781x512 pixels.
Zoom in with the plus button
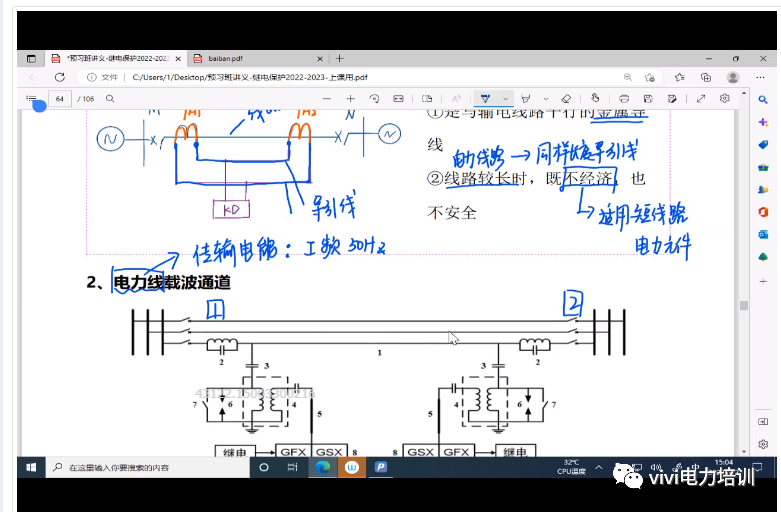[x=351, y=99]
